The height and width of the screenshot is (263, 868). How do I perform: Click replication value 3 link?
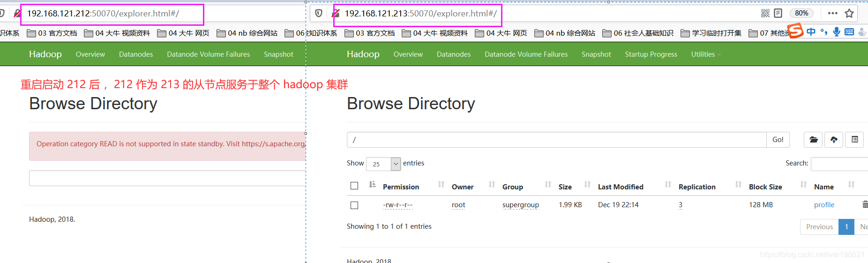pos(681,205)
